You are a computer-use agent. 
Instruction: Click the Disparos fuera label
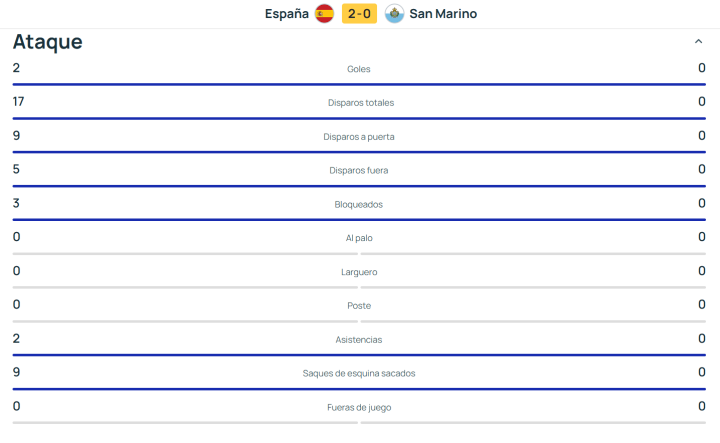pyautogui.click(x=359, y=171)
